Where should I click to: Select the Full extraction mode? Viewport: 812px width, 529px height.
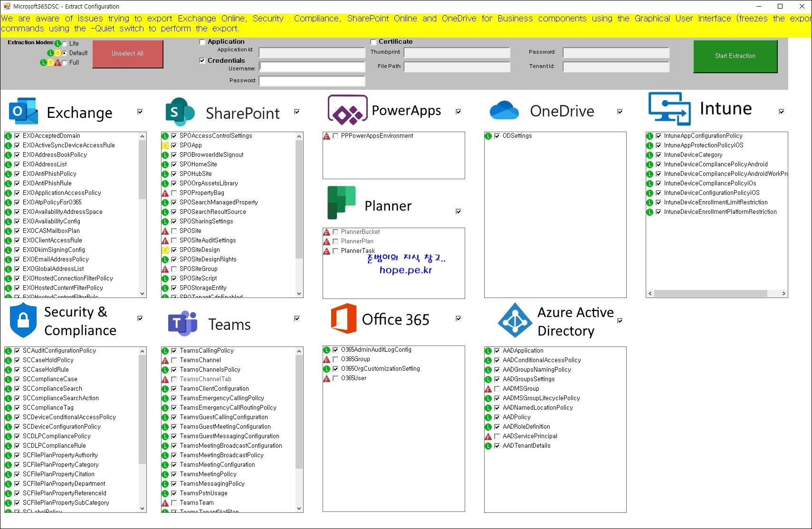point(65,63)
